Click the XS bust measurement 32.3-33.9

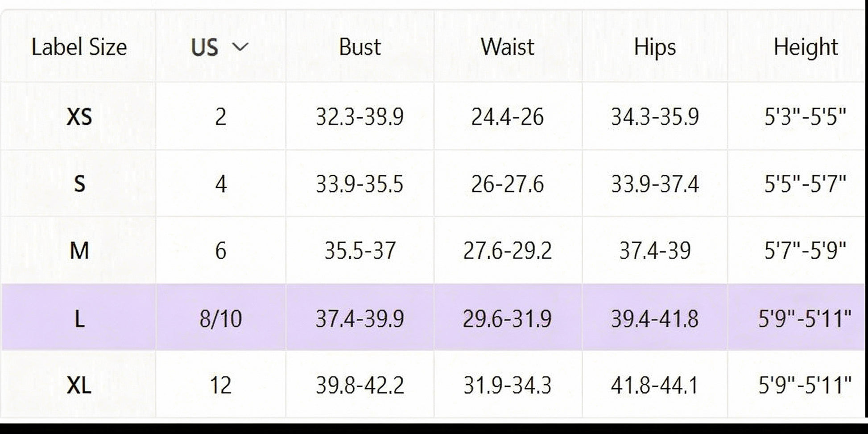(x=360, y=117)
